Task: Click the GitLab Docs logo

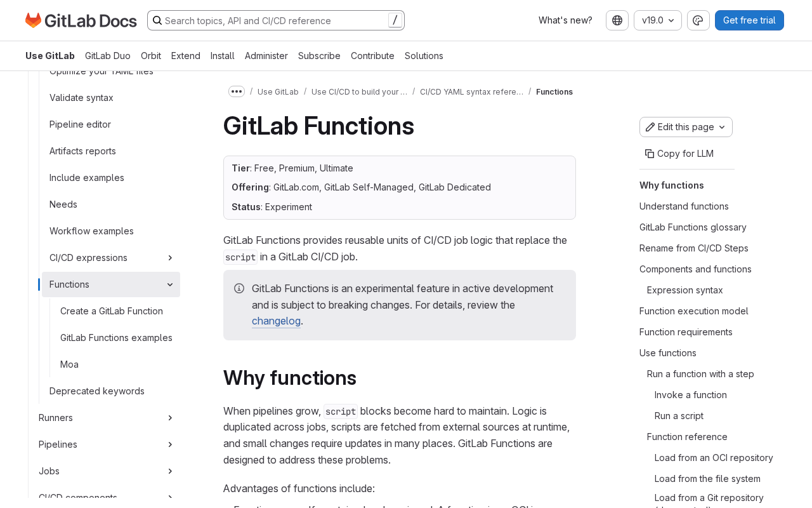Action: 81,20
